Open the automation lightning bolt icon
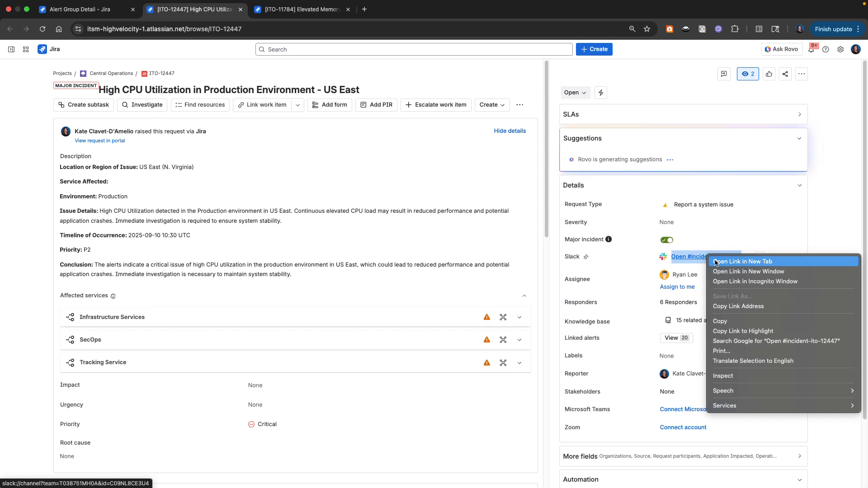Image resolution: width=868 pixels, height=488 pixels. click(x=600, y=92)
